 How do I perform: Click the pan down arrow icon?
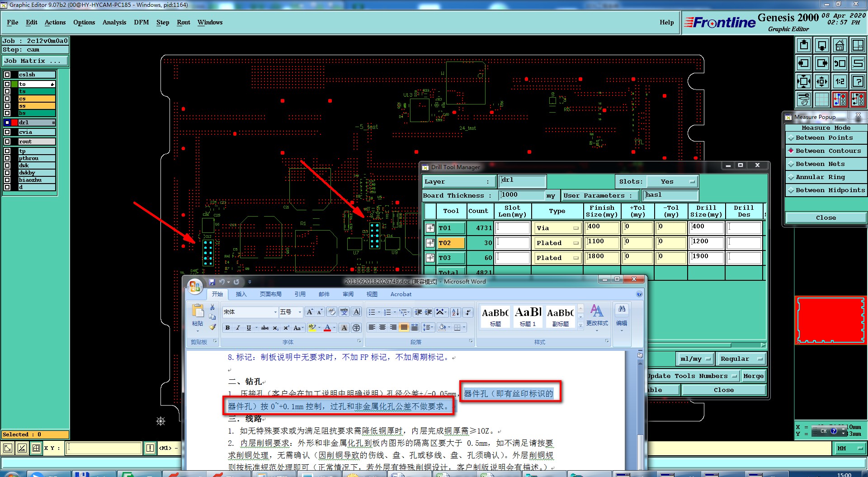click(x=822, y=45)
